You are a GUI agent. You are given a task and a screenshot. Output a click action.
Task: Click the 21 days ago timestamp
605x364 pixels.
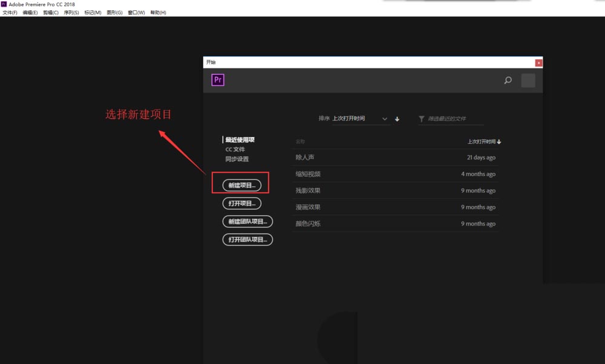pyautogui.click(x=481, y=157)
